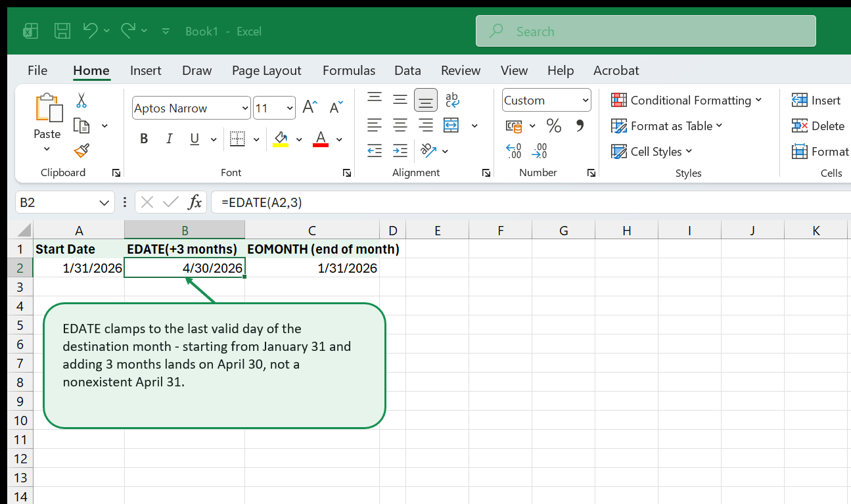Toggle Underline formatting
The width and height of the screenshot is (851, 504).
(x=195, y=139)
